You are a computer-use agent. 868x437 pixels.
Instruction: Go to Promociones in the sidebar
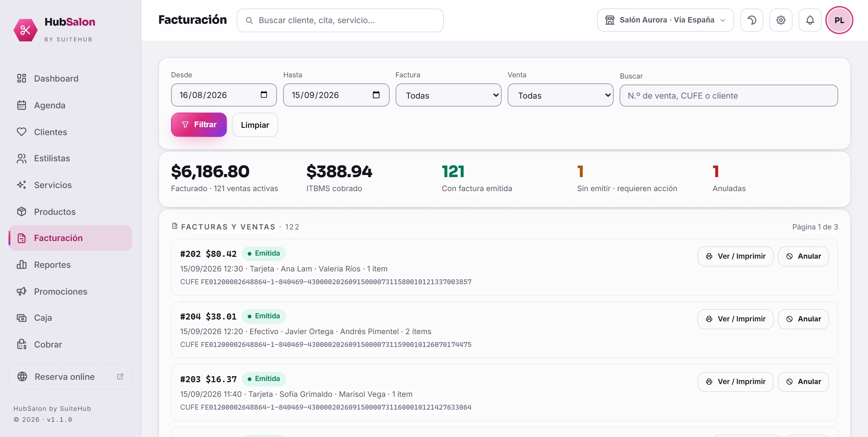pos(70,291)
